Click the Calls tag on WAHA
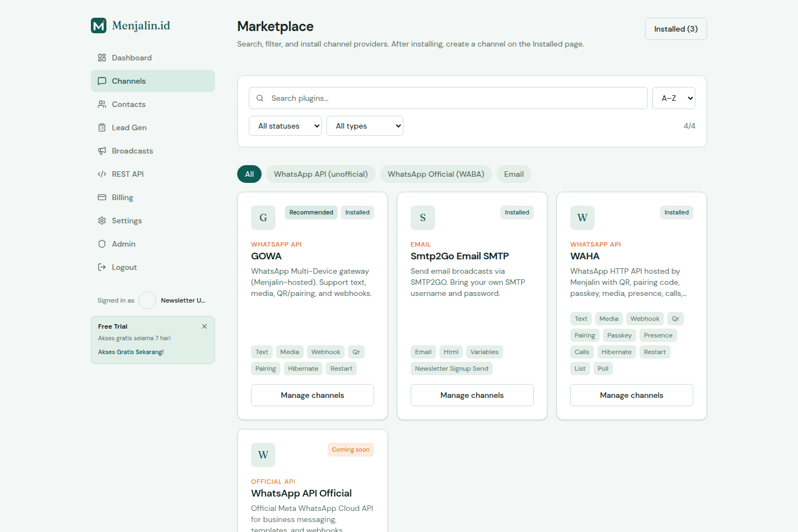The width and height of the screenshot is (798, 532). pyautogui.click(x=582, y=352)
